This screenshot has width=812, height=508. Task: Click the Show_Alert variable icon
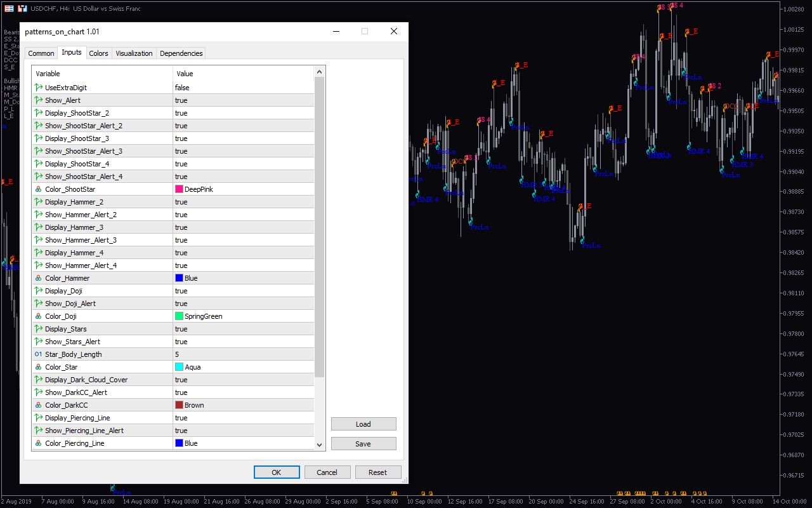point(39,100)
